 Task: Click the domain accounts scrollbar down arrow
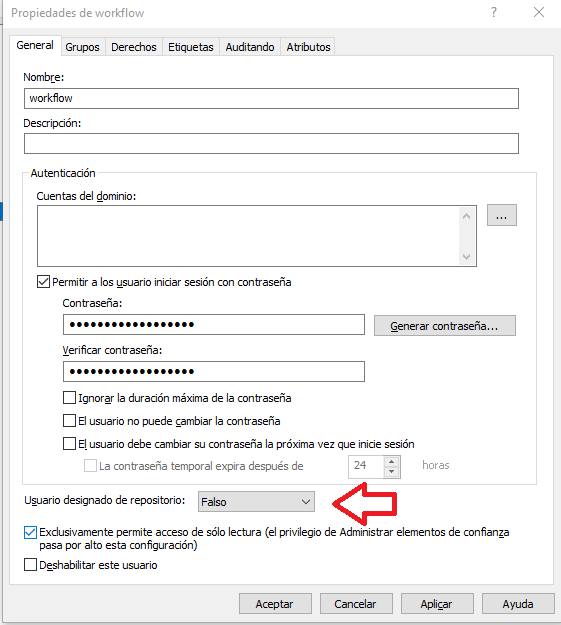[x=467, y=256]
